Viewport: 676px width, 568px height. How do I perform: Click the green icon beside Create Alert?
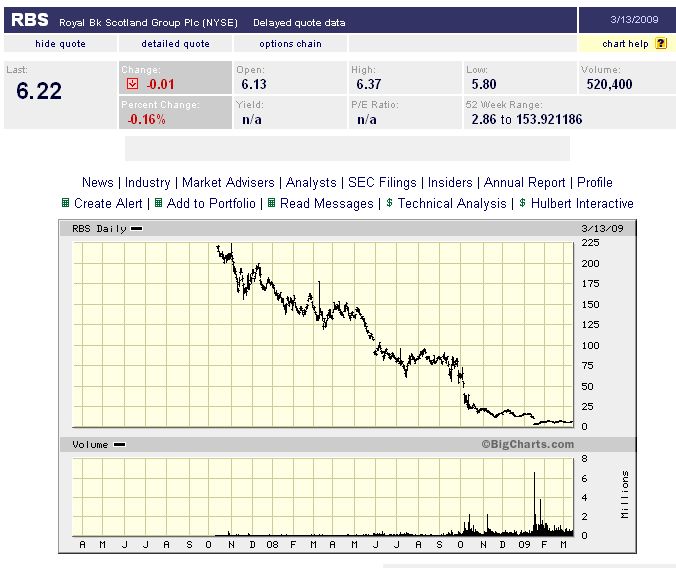click(x=66, y=203)
